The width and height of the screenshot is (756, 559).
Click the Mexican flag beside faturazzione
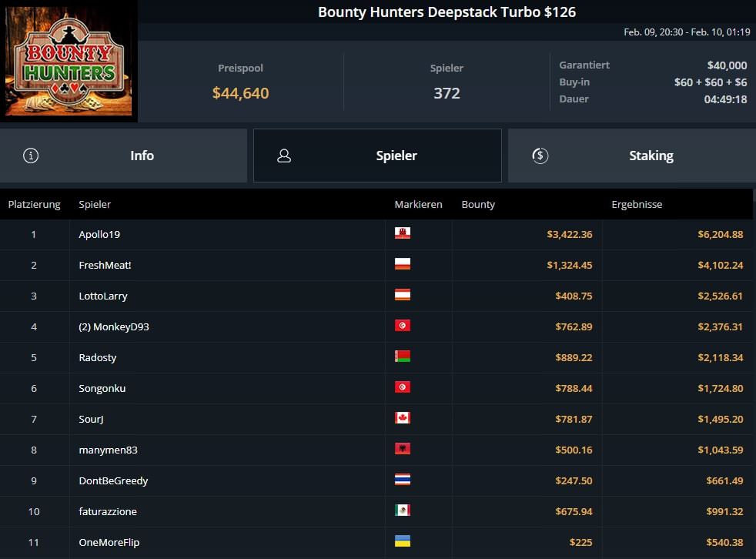[x=402, y=510]
